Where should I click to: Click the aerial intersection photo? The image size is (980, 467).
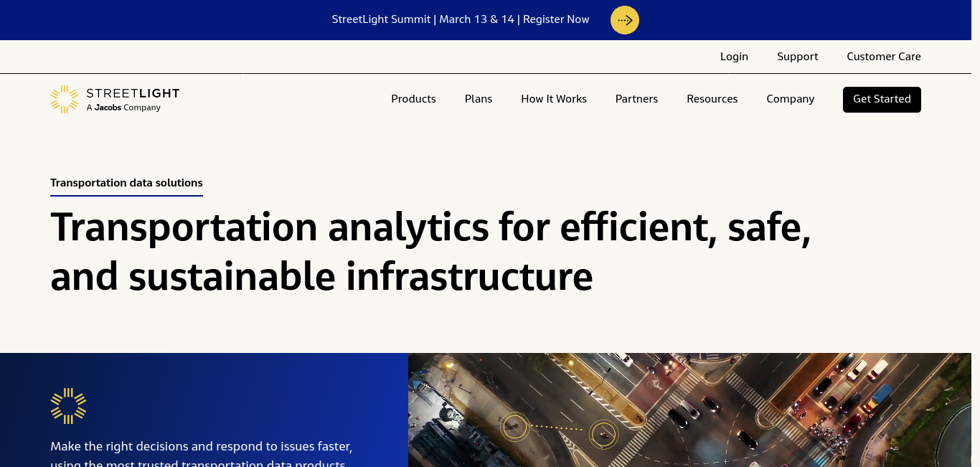(689, 410)
